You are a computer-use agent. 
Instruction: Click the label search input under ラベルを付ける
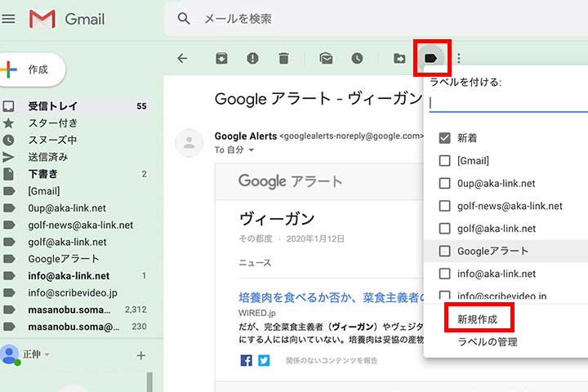click(509, 103)
